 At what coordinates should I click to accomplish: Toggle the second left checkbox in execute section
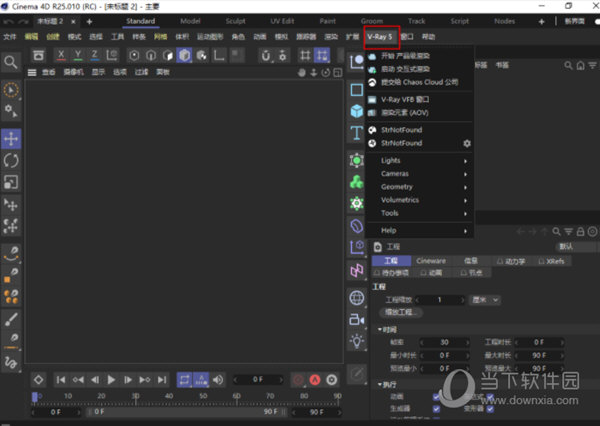(x=436, y=409)
